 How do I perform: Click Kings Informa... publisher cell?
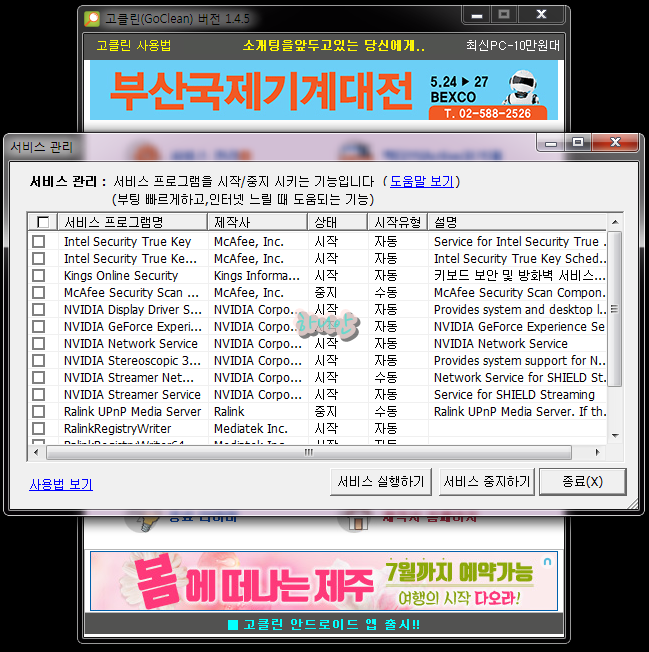point(257,276)
